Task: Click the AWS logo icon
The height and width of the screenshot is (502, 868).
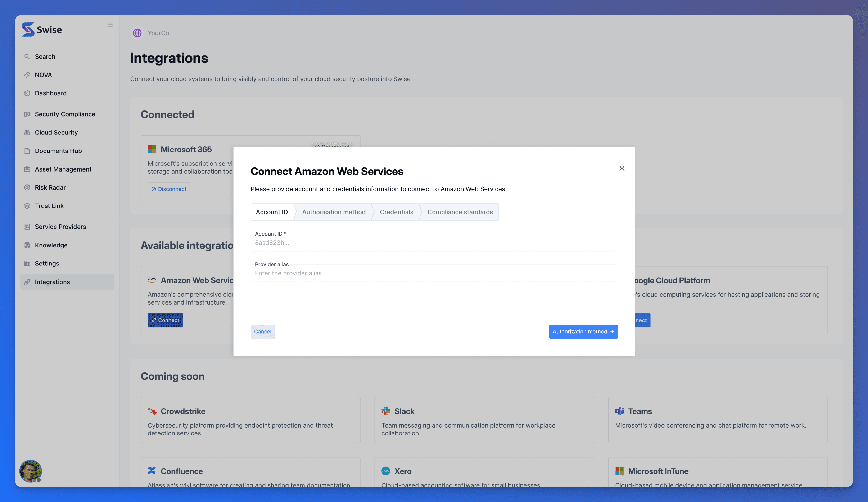Action: (x=152, y=280)
